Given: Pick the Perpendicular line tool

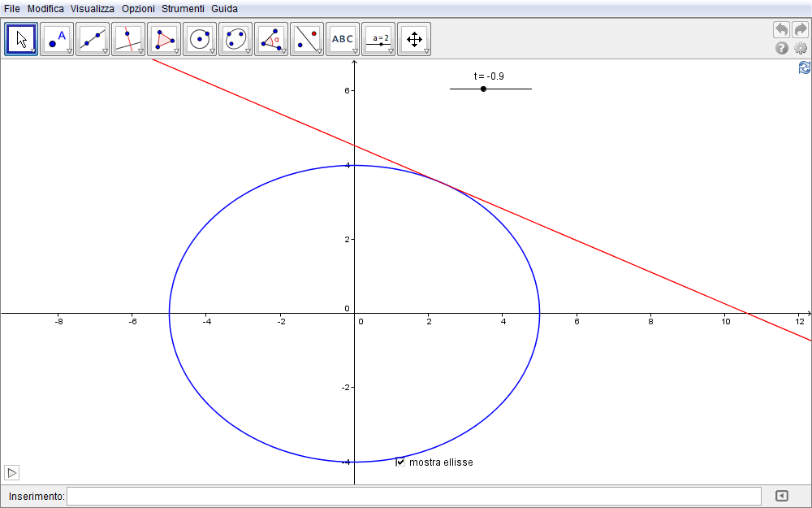Looking at the screenshot, I should pos(128,39).
